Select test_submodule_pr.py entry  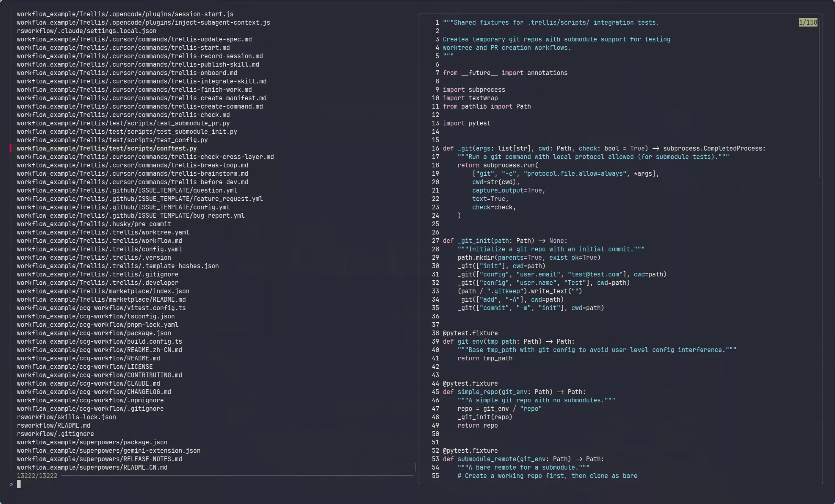(123, 123)
